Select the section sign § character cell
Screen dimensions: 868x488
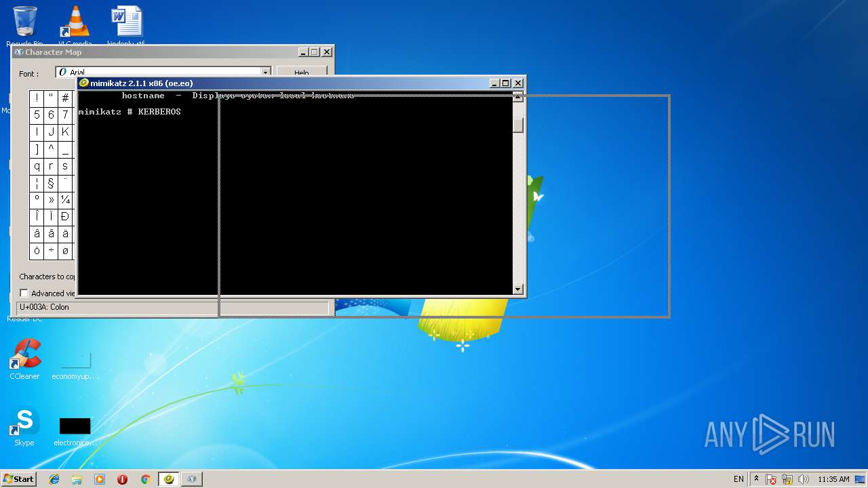[51, 183]
